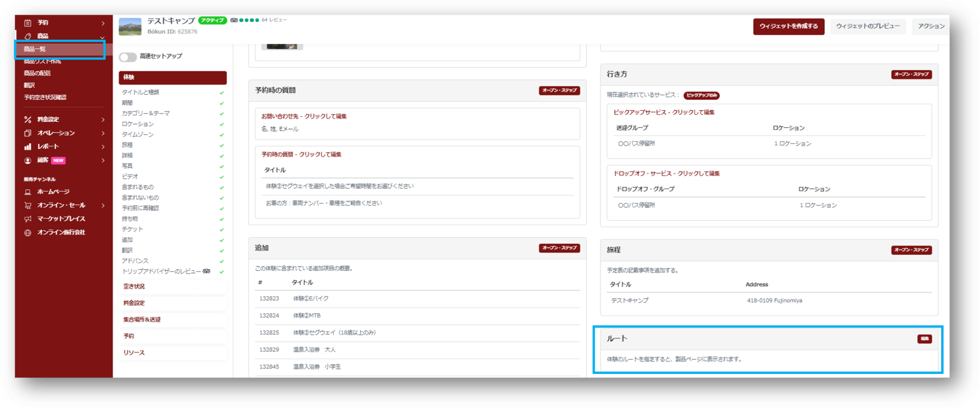
Task: Click the megaphone icon for マーケットプレイス
Action: (x=28, y=219)
